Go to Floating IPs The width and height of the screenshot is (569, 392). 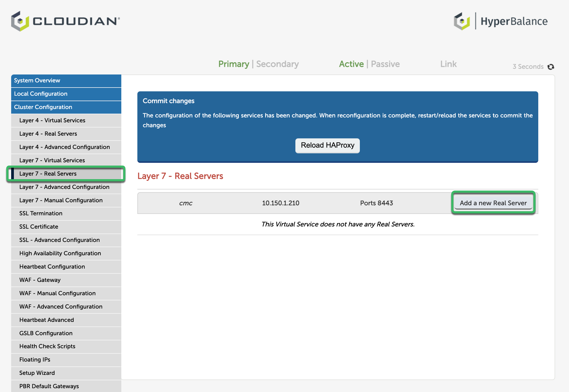[x=66, y=360]
